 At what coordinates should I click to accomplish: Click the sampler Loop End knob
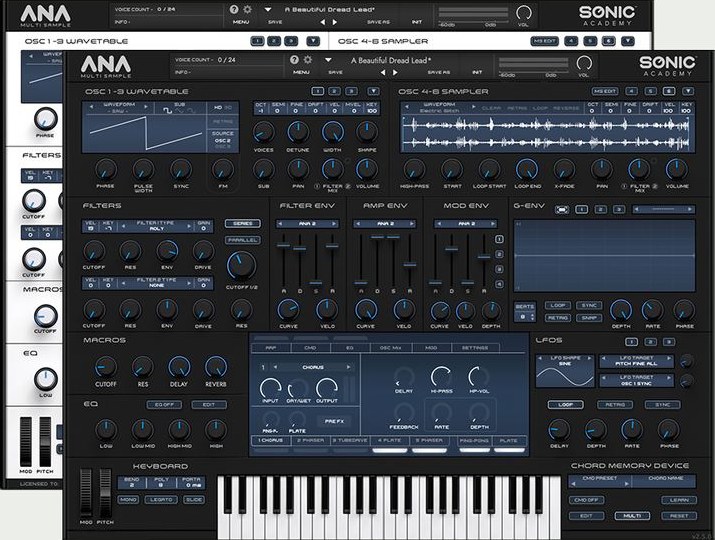(x=527, y=170)
